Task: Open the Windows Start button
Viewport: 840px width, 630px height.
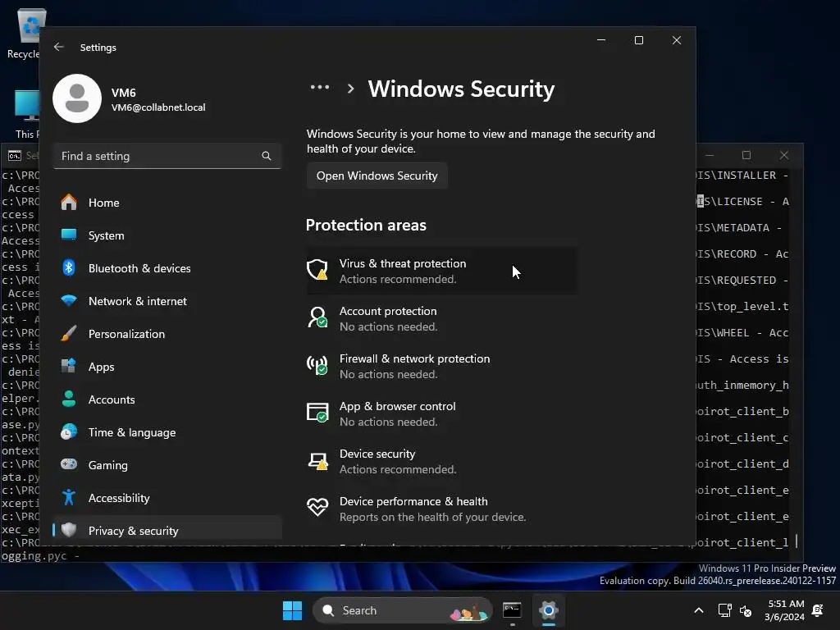Action: 293,610
